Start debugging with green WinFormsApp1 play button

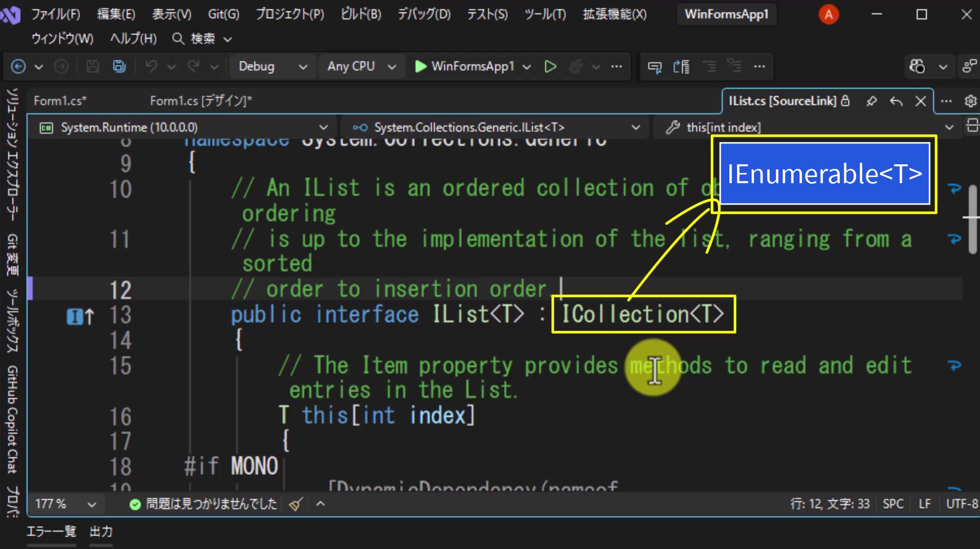pos(464,66)
